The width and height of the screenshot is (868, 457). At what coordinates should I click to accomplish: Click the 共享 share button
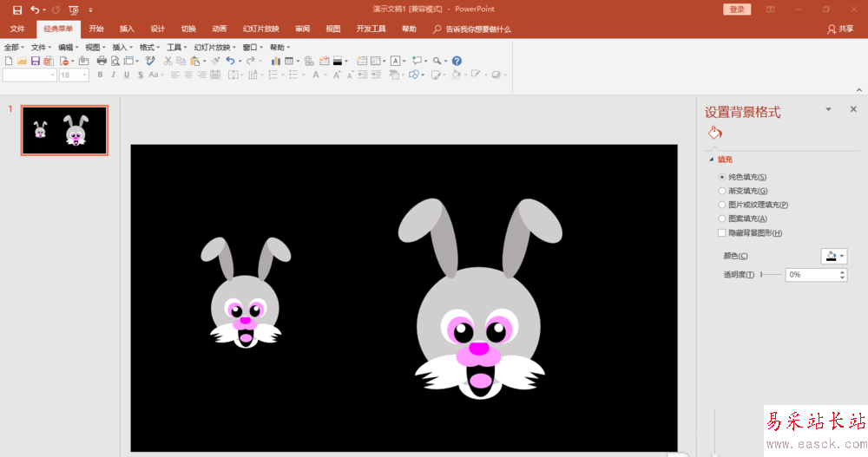840,29
